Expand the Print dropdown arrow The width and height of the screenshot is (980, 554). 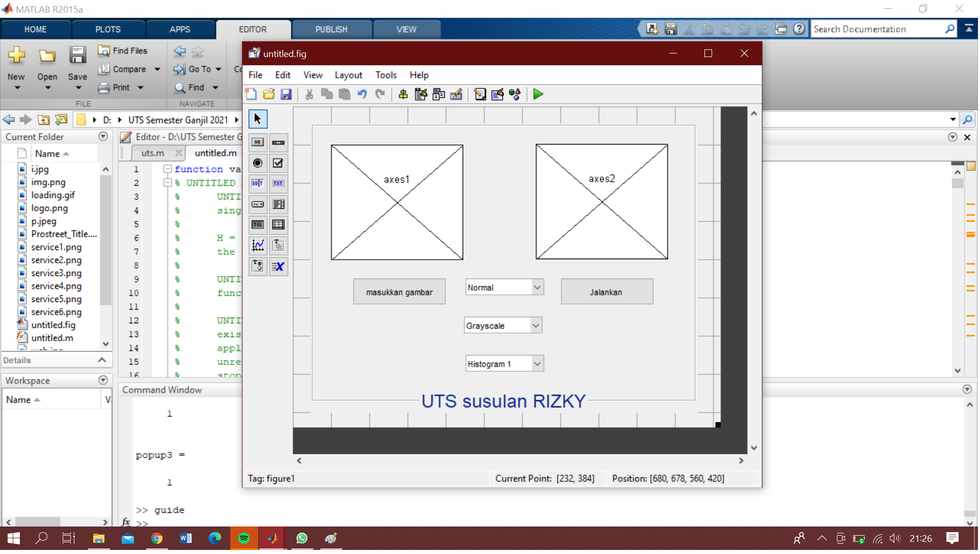[x=141, y=88]
